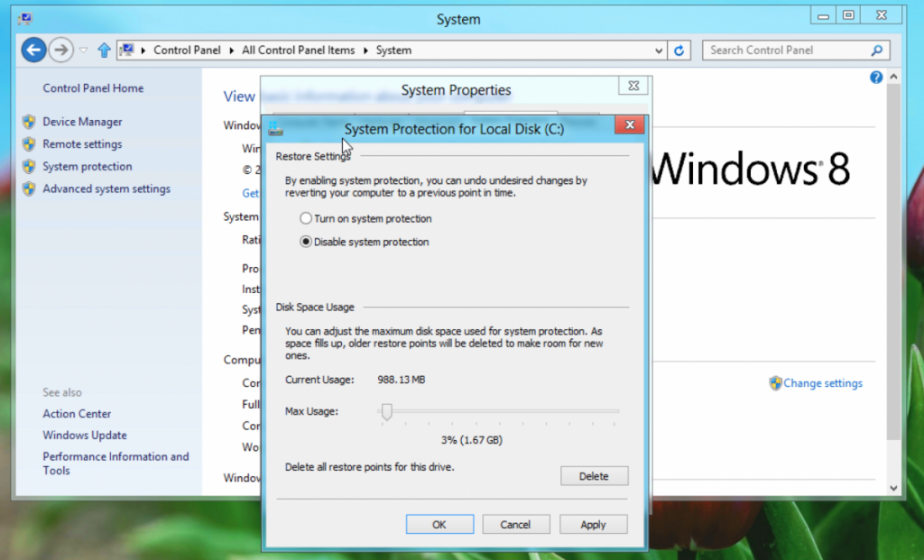Go up one level with the Up arrow
The image size is (924, 560).
[105, 50]
